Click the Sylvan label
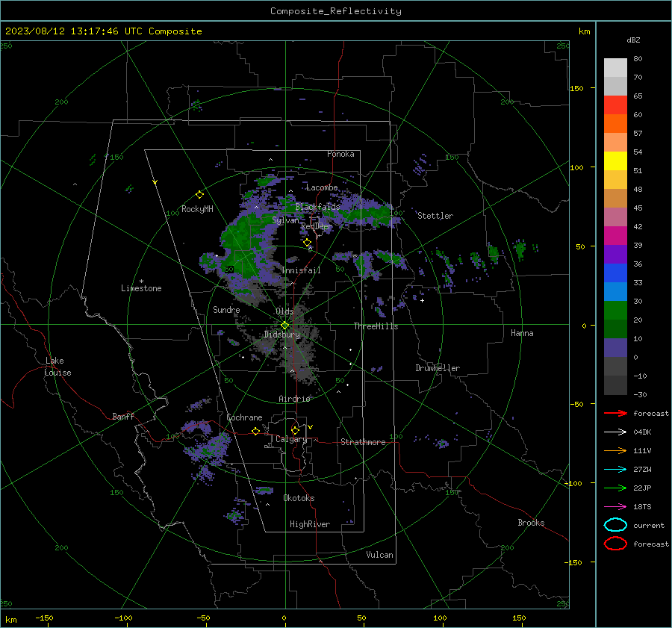672x628 pixels. 285,220
